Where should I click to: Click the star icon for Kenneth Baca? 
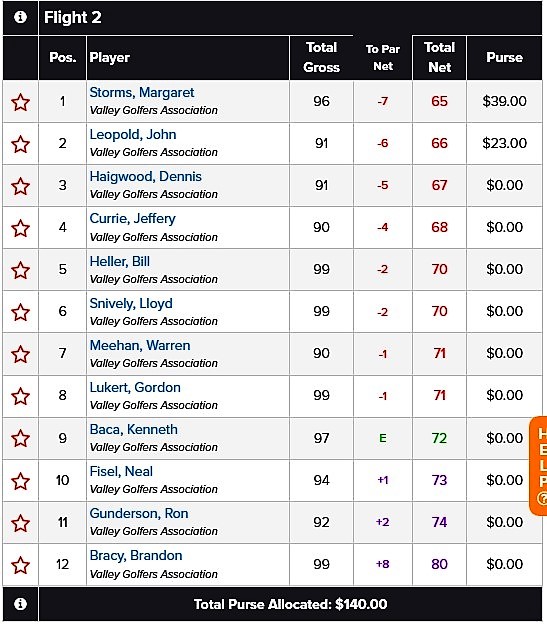(20, 438)
